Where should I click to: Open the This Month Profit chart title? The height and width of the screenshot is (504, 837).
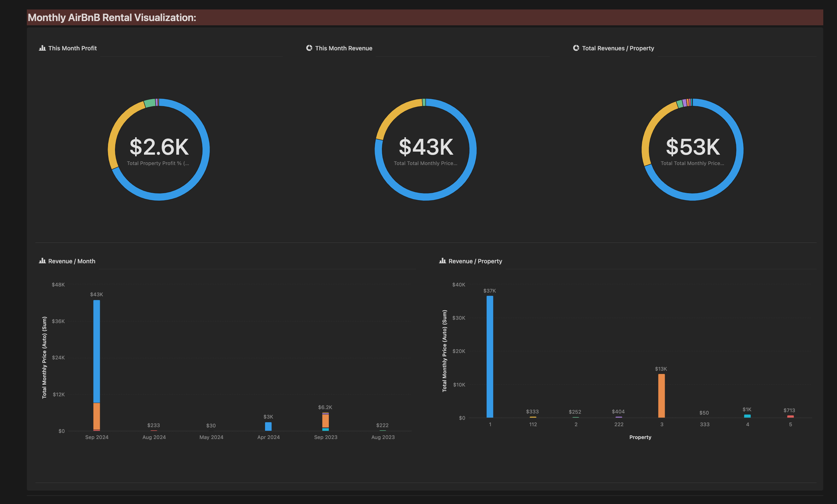[72, 48]
